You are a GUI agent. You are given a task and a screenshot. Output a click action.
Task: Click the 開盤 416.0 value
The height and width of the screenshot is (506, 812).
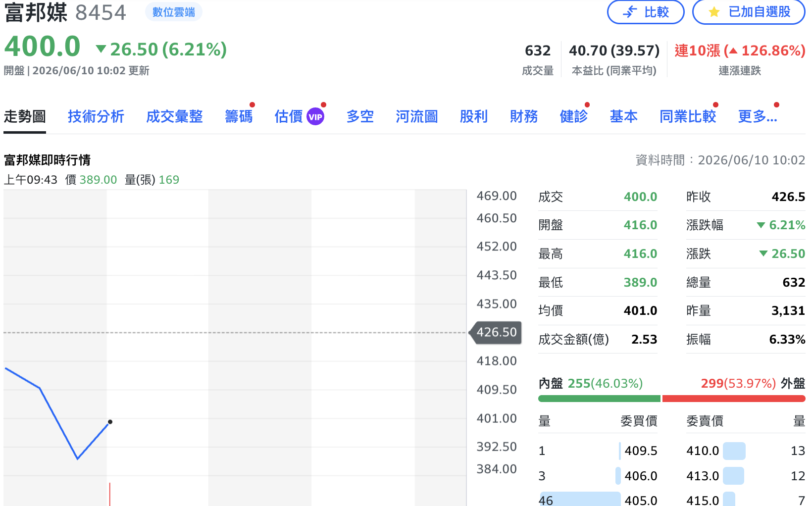(640, 225)
